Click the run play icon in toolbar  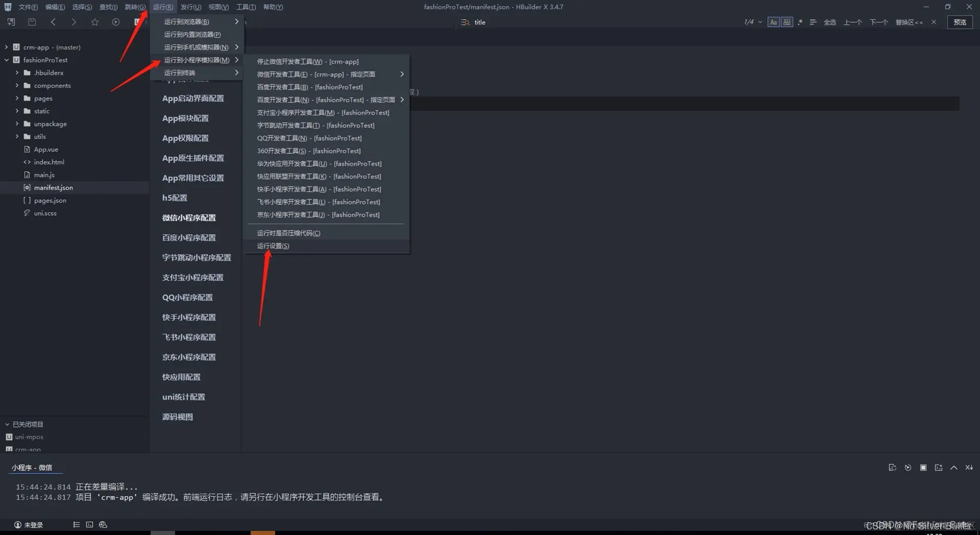(x=116, y=22)
